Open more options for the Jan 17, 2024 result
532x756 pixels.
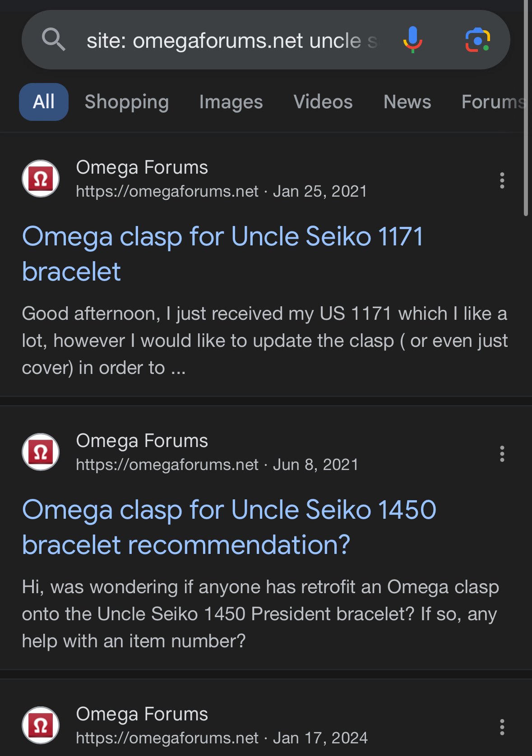coord(502,727)
